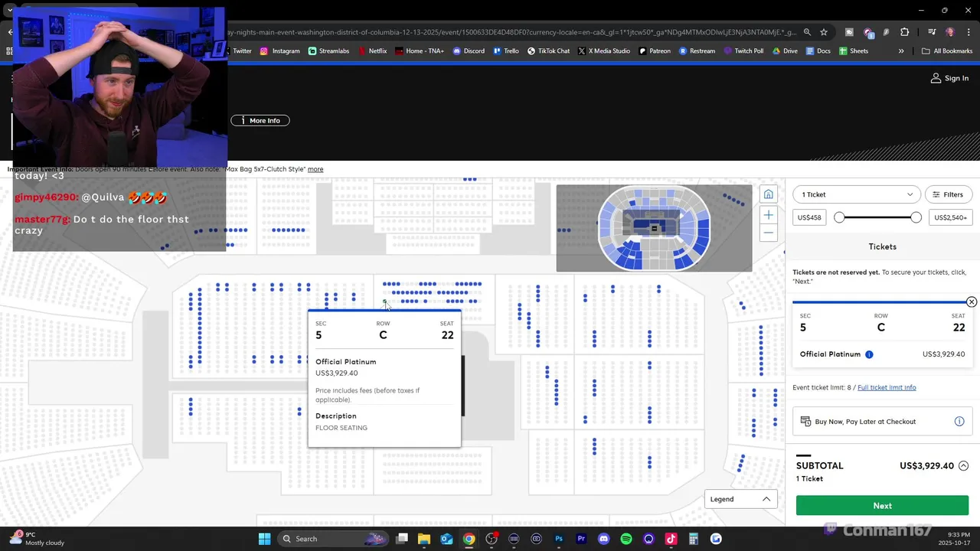Expand the seat map Legend
Viewport: 980px width, 551px height.
pyautogui.click(x=740, y=499)
